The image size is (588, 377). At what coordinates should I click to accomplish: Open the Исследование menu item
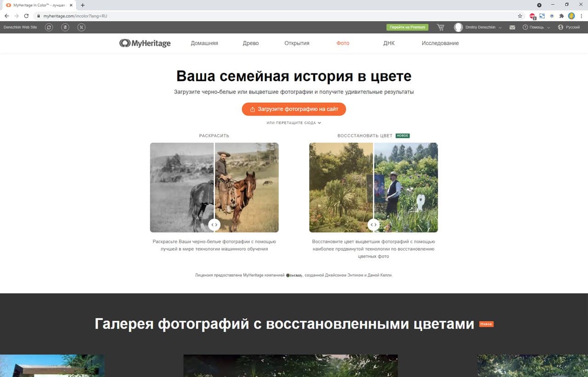pyautogui.click(x=440, y=43)
